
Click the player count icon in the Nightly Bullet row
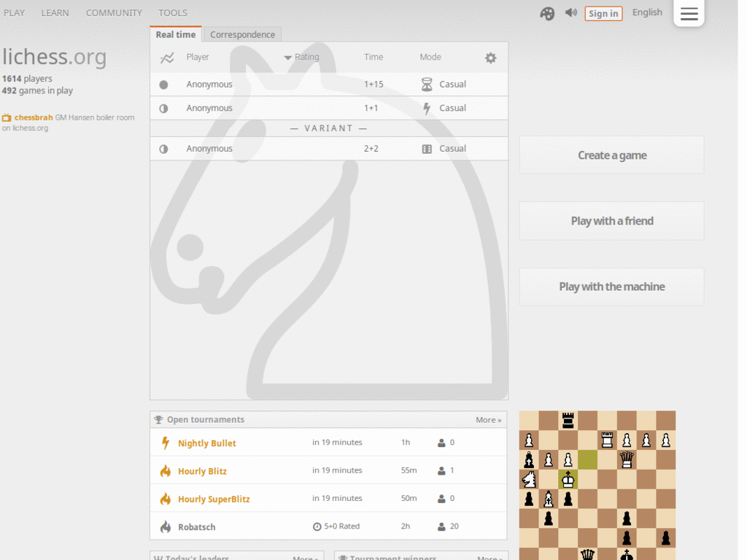[x=441, y=443]
